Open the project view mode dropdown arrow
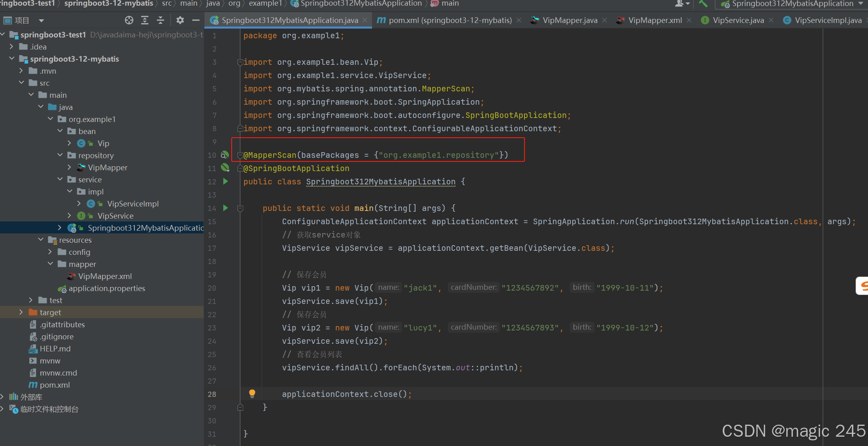Image resolution: width=868 pixels, height=446 pixels. click(41, 21)
